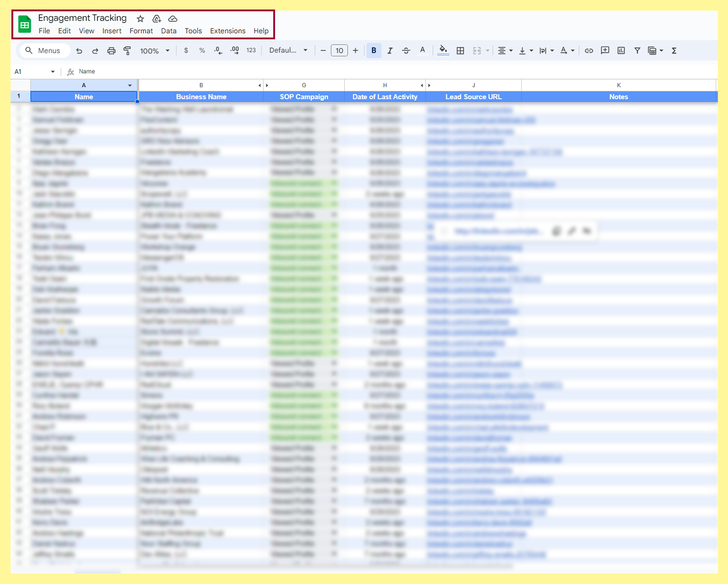
Task: Increase font size with plus button
Action: pos(355,50)
